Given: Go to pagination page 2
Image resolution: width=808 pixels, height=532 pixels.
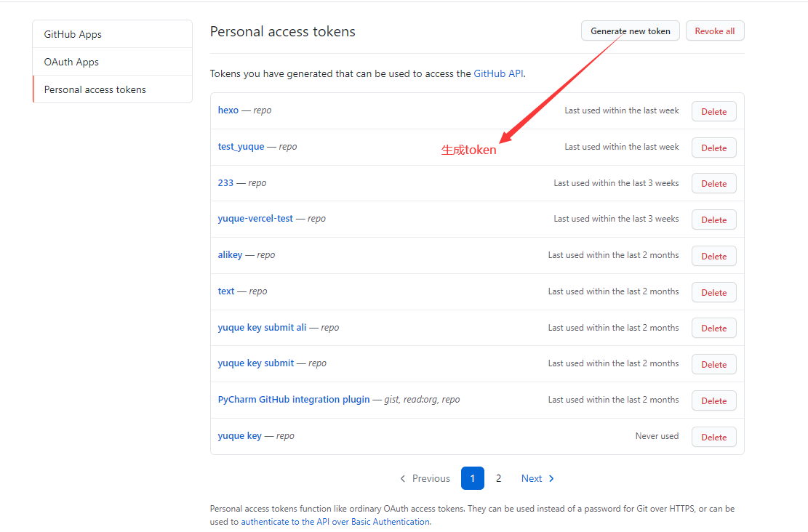Looking at the screenshot, I should (x=498, y=478).
